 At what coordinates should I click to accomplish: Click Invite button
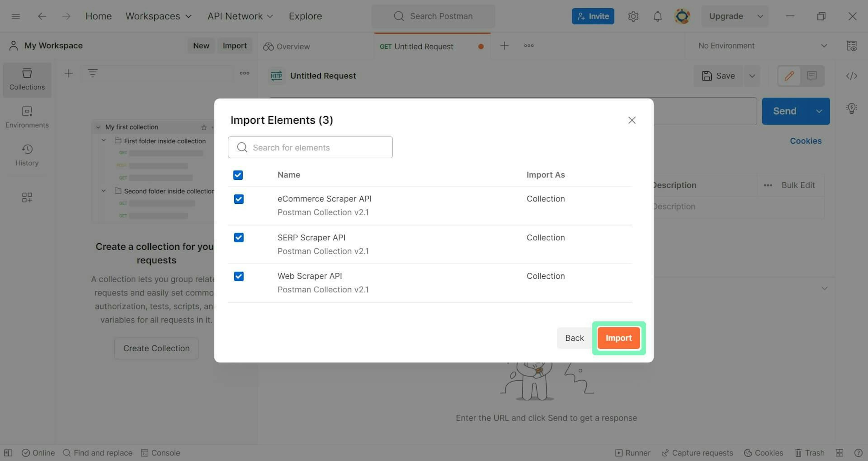coord(593,16)
